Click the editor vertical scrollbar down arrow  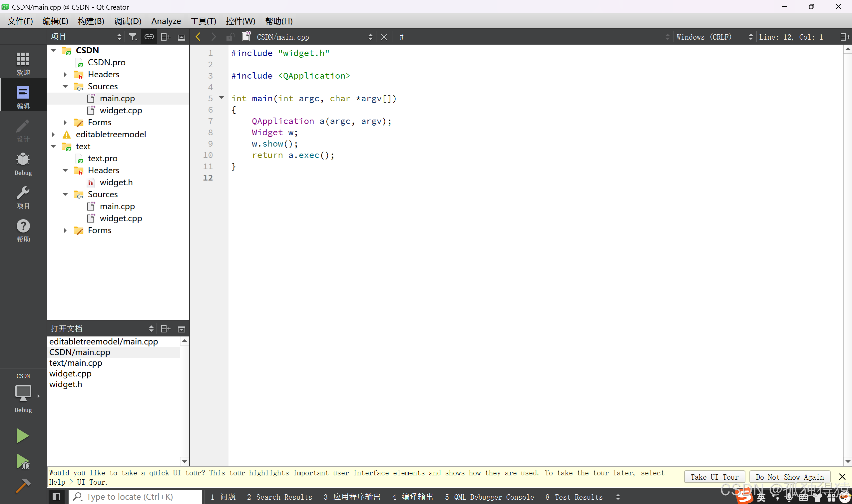(847, 462)
